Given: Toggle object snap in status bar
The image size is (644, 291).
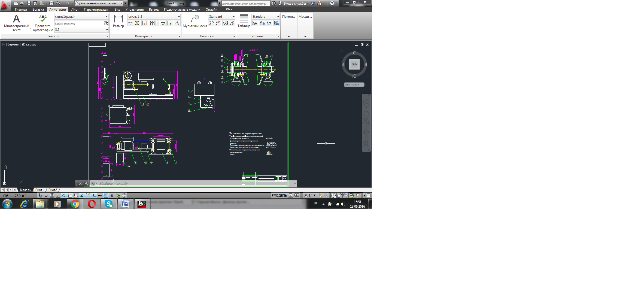Looking at the screenshot, I should point(70,195).
